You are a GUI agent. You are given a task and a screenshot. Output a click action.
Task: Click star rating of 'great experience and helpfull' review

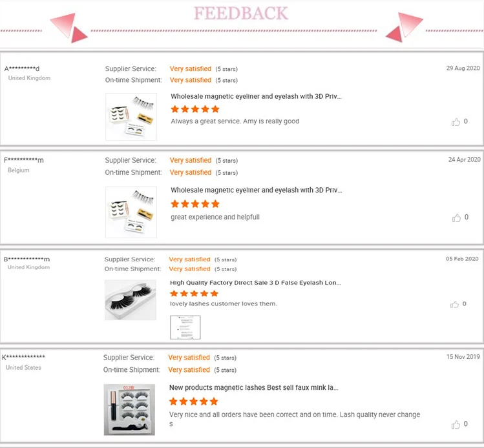click(x=195, y=204)
